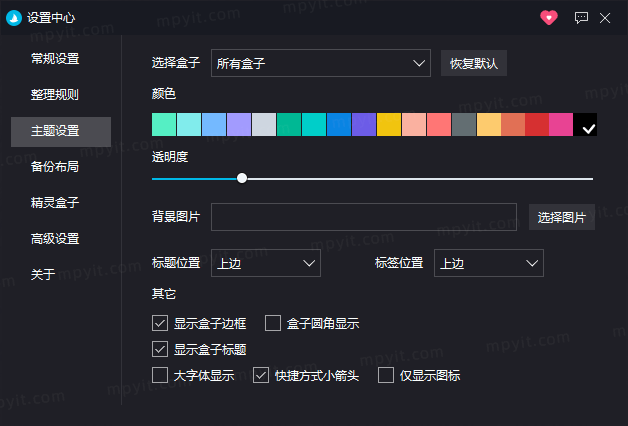Click the blue app logo icon

(x=14, y=18)
